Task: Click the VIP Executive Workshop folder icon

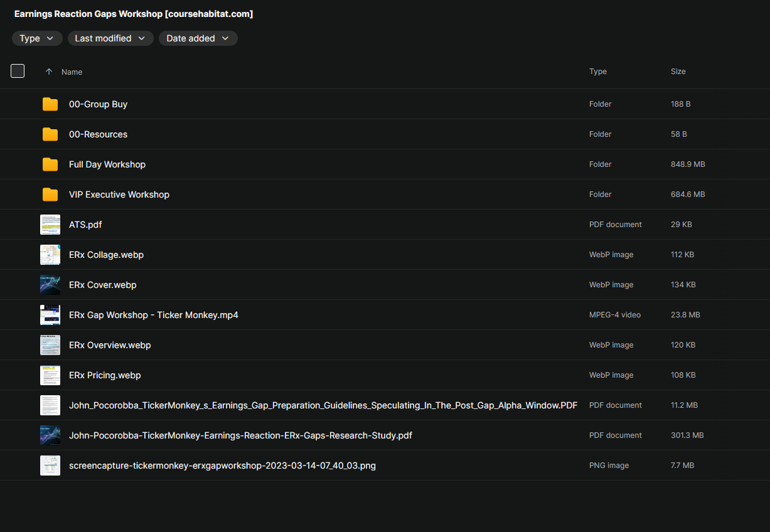Action: click(50, 194)
